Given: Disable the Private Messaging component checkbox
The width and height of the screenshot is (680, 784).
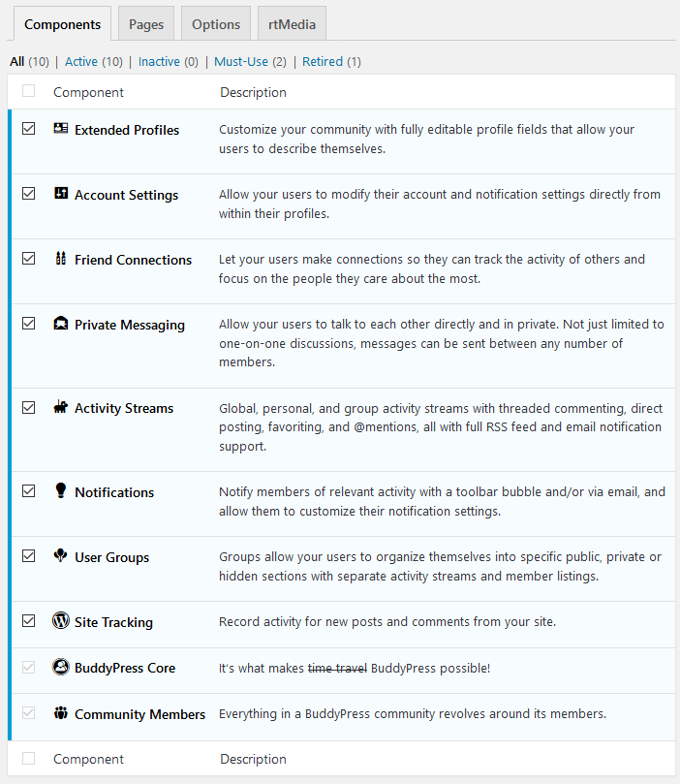Looking at the screenshot, I should tap(28, 324).
